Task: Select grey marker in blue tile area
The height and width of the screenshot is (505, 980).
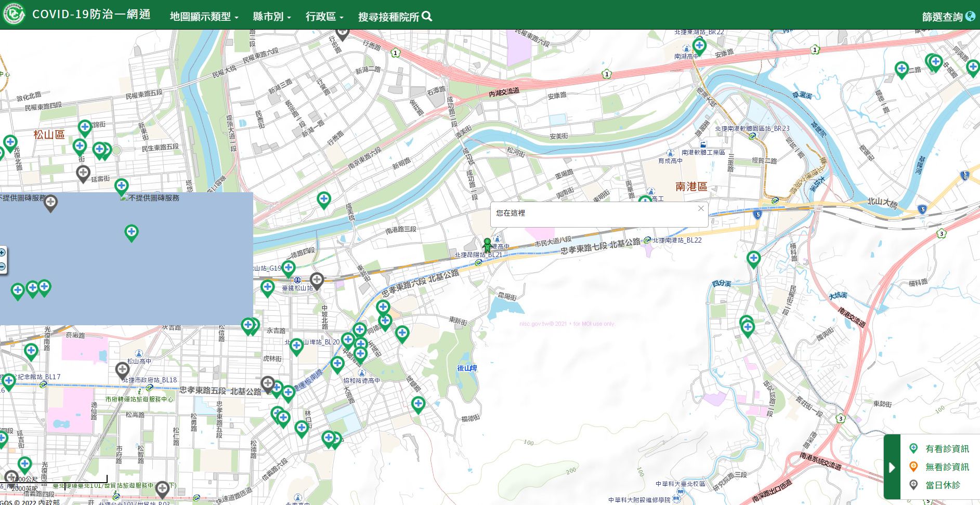Action: [x=50, y=203]
